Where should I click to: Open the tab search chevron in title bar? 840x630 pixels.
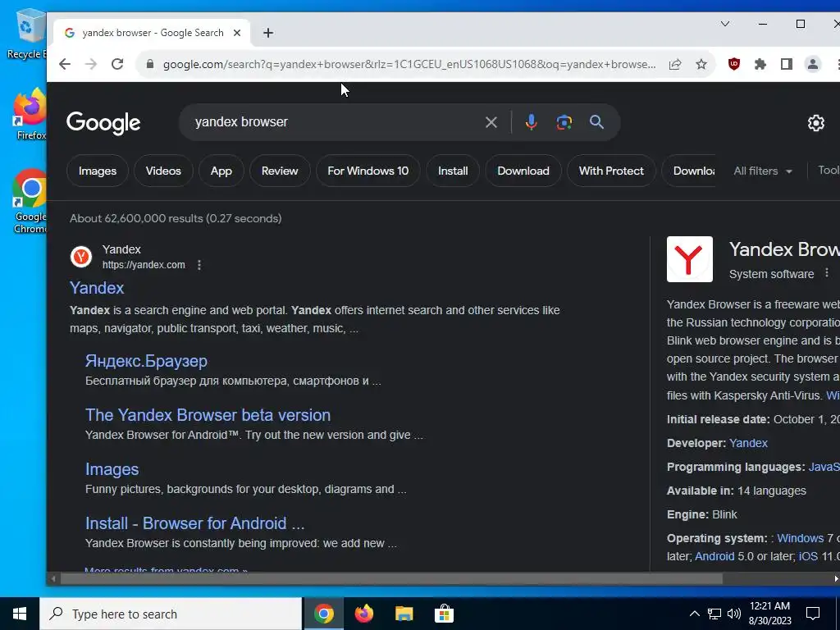(725, 24)
